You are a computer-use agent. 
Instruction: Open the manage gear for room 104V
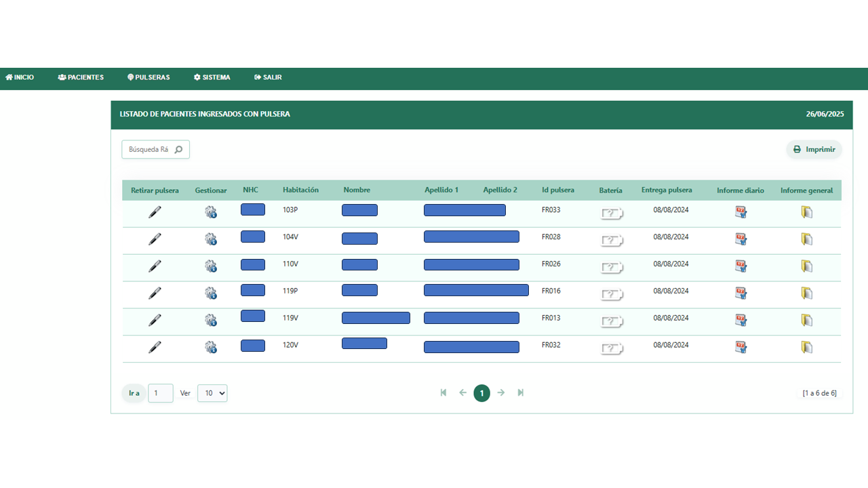click(211, 239)
